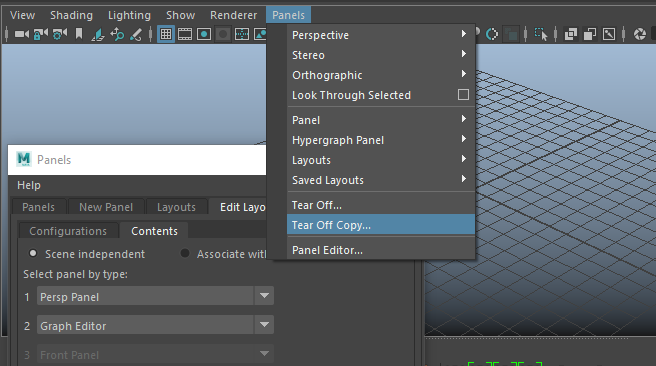Open Panel Editor... menu entry
The width and height of the screenshot is (656, 366).
point(381,250)
